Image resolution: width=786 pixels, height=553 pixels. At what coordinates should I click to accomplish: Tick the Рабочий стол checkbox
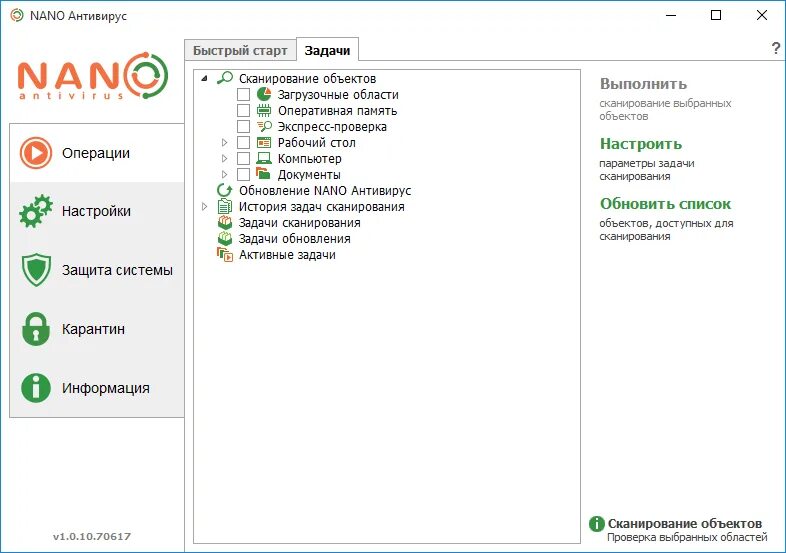243,142
